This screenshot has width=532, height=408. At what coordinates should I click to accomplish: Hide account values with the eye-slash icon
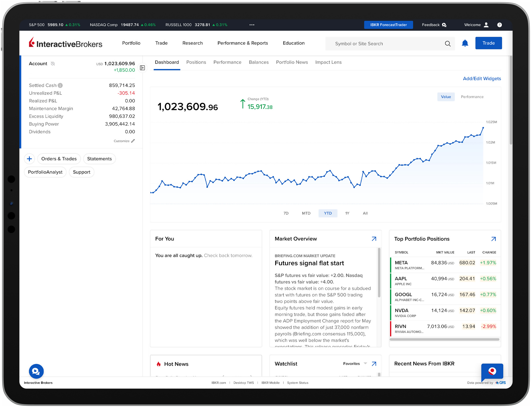pos(53,63)
